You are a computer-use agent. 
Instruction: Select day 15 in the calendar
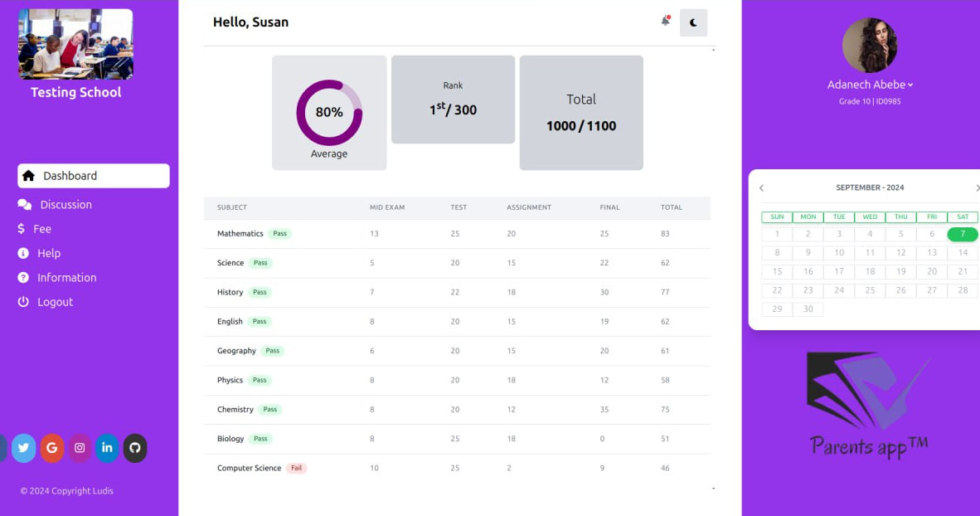point(777,271)
